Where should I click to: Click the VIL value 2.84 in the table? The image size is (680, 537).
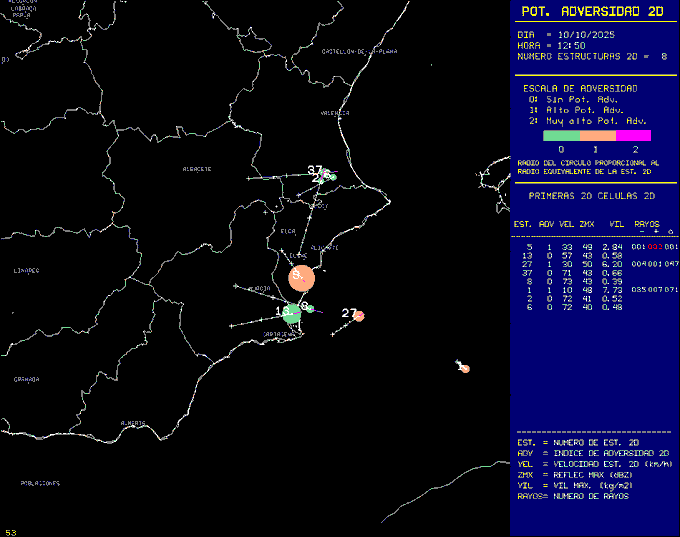tap(612, 247)
